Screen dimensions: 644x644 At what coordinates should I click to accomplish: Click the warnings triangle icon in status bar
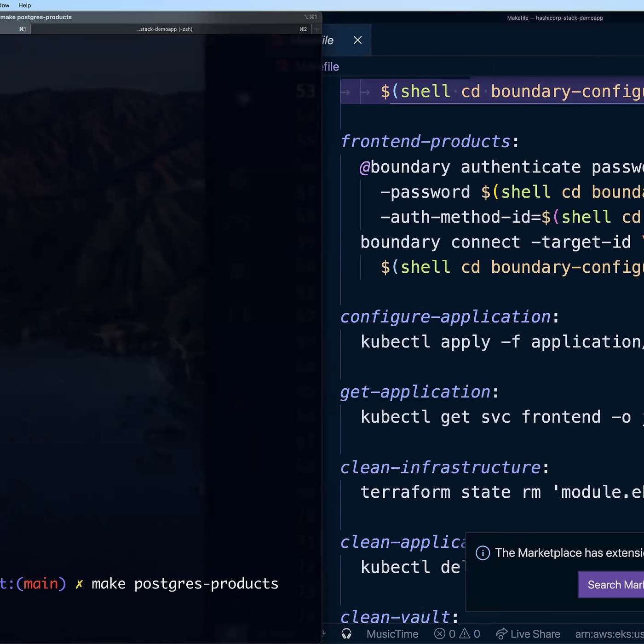coord(465,634)
